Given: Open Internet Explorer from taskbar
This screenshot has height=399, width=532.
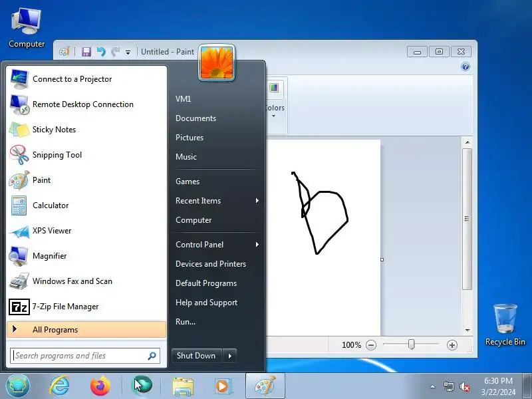Looking at the screenshot, I should [59, 386].
